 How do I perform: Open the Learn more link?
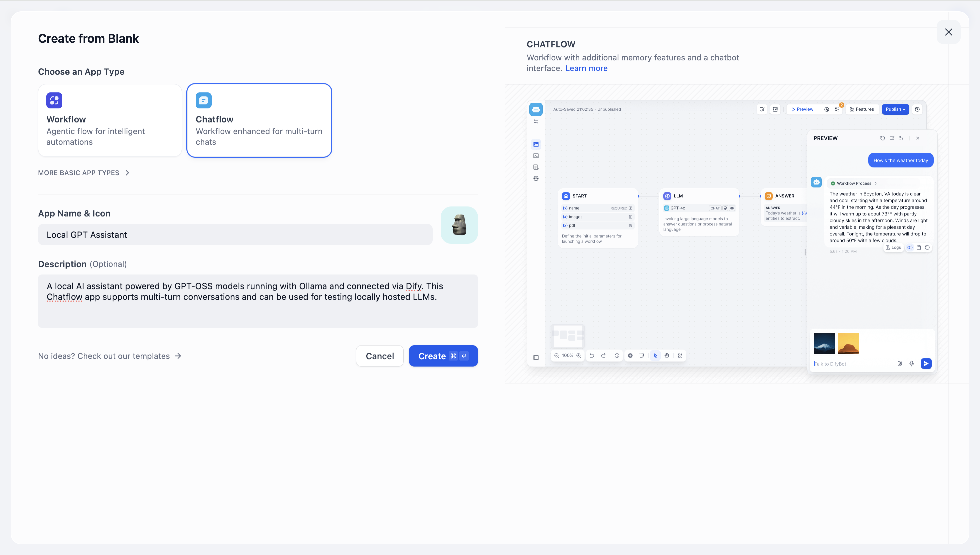click(x=586, y=68)
